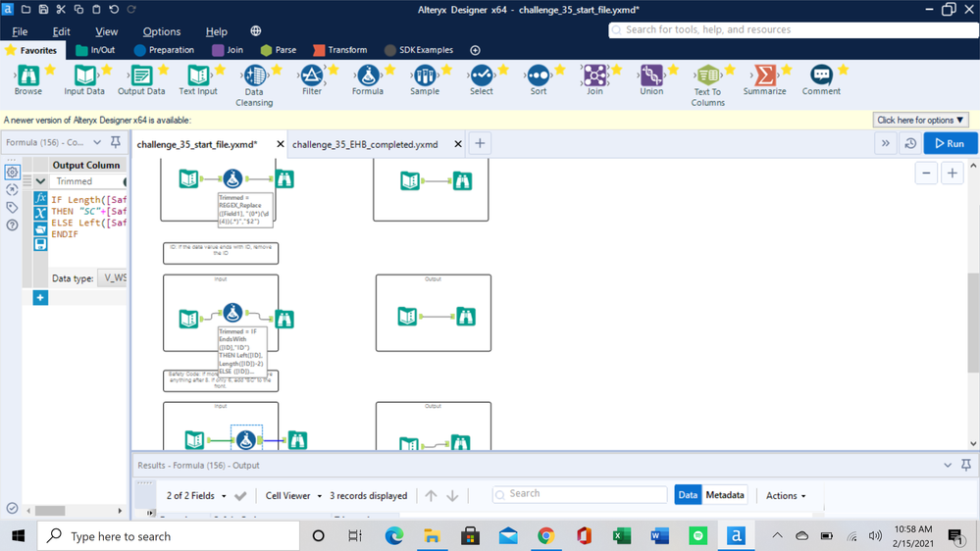
Task: Open the Formula (156) configuration dropdown
Action: [97, 142]
